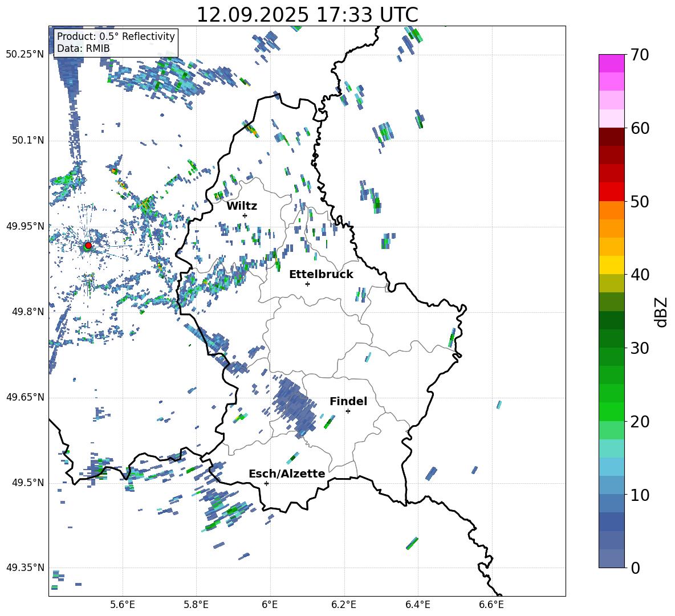The height and width of the screenshot is (616, 675).
Task: Click the 5.6°E longitude label
Action: click(x=122, y=605)
